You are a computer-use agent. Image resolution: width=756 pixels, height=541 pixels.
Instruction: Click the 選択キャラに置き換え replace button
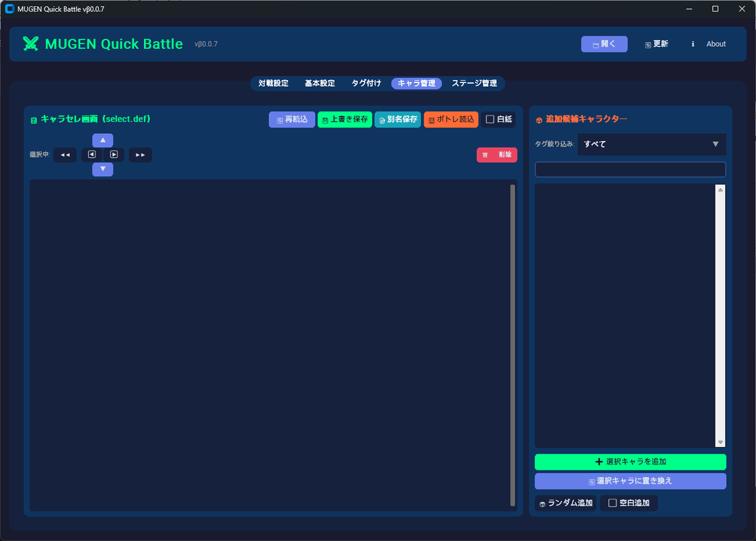coord(630,481)
